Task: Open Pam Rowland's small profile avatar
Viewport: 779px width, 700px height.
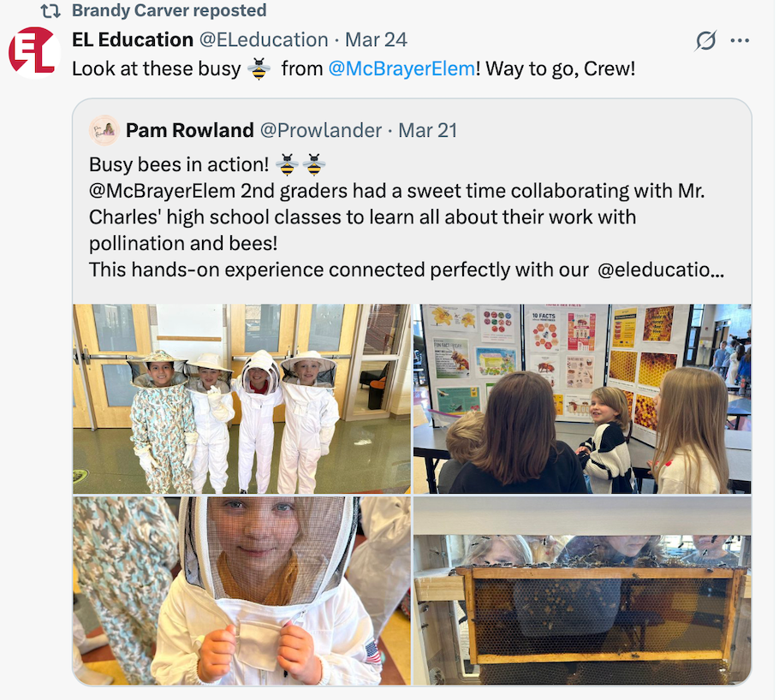Action: pos(104,131)
